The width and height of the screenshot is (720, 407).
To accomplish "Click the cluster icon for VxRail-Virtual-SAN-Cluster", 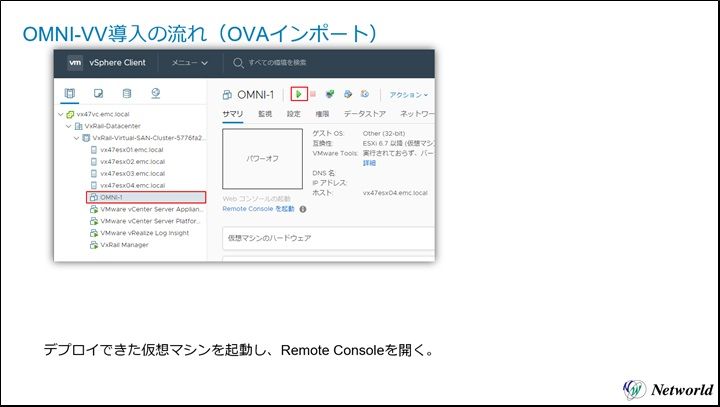I will tap(86, 138).
